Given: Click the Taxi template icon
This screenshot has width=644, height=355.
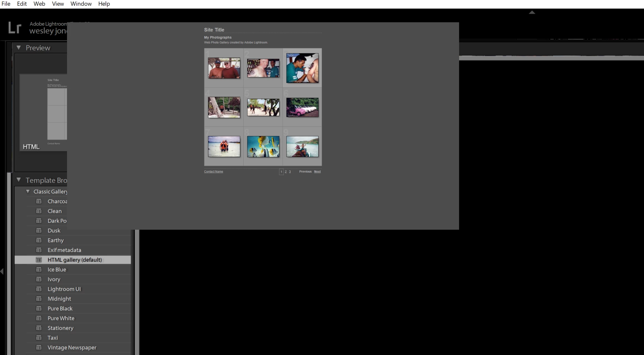Looking at the screenshot, I should pos(39,338).
